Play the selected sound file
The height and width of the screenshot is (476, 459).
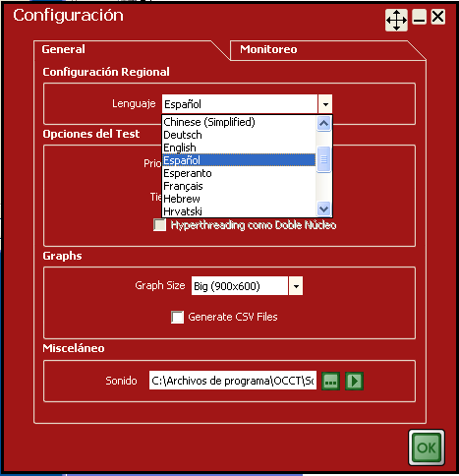click(354, 381)
